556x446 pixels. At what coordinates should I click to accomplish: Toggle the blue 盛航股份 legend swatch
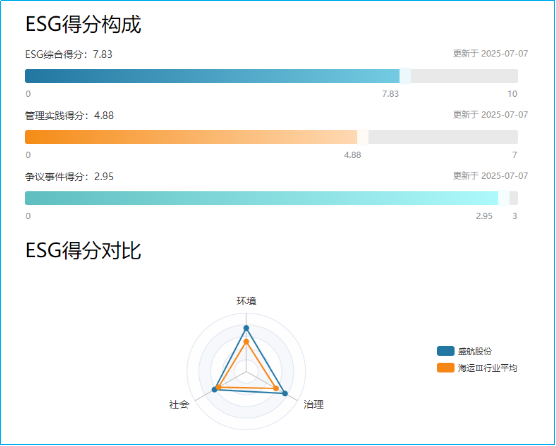[x=445, y=351]
